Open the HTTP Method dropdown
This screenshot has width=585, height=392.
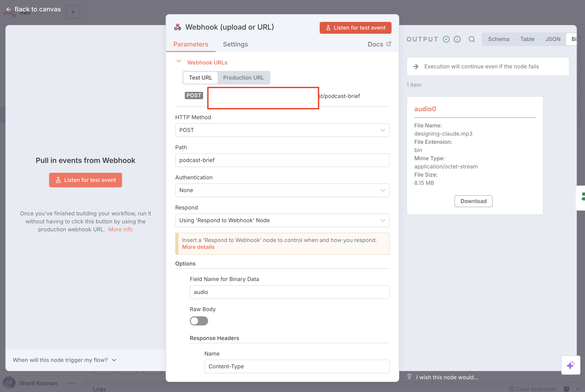click(282, 130)
